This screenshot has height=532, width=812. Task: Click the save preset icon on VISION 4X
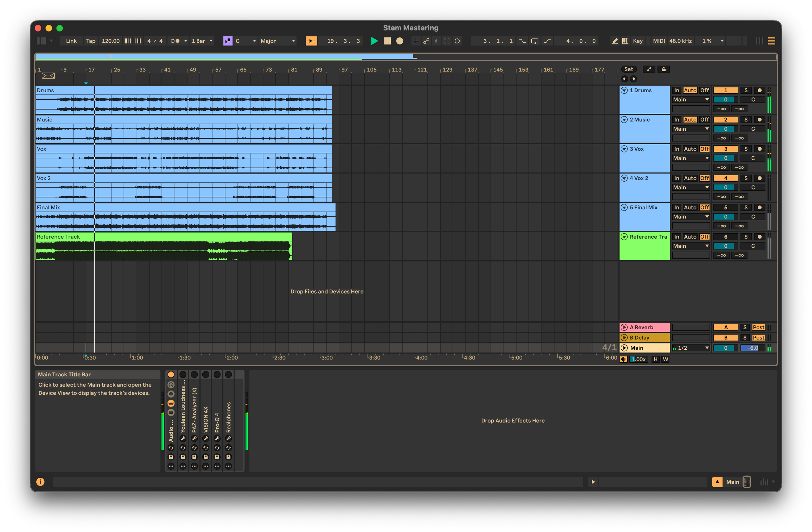coord(206,457)
